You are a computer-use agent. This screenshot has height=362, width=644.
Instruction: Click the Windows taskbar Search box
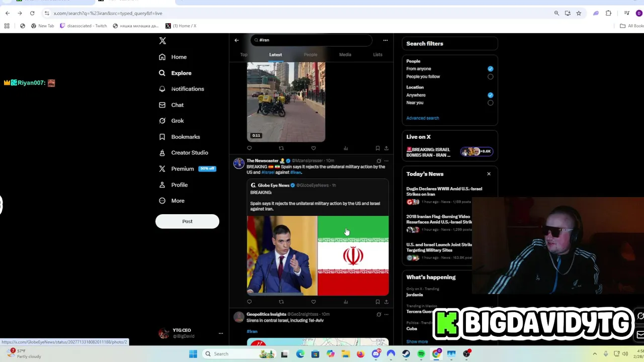click(x=239, y=354)
